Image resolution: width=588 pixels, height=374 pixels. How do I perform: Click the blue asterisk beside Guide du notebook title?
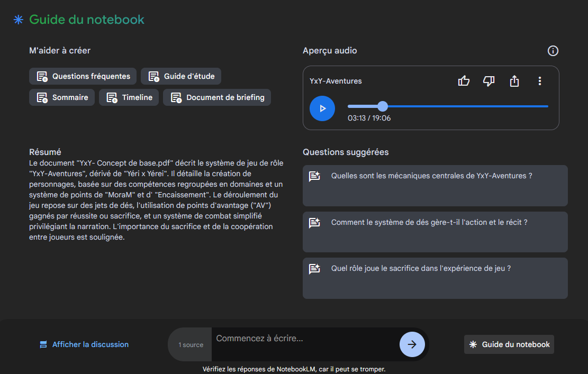tap(19, 20)
